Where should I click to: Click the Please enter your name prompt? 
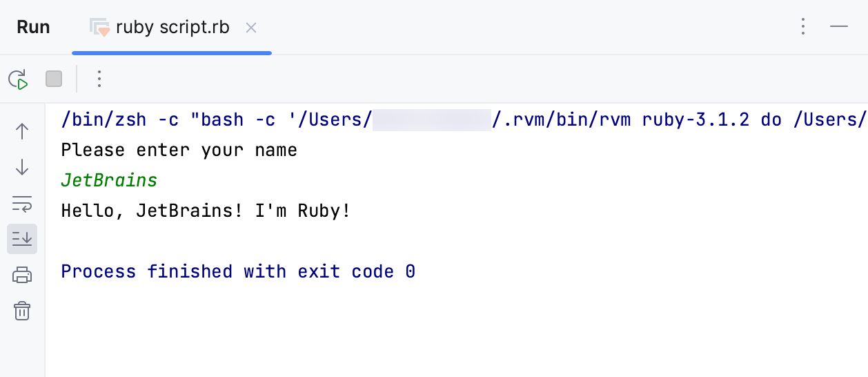click(179, 151)
